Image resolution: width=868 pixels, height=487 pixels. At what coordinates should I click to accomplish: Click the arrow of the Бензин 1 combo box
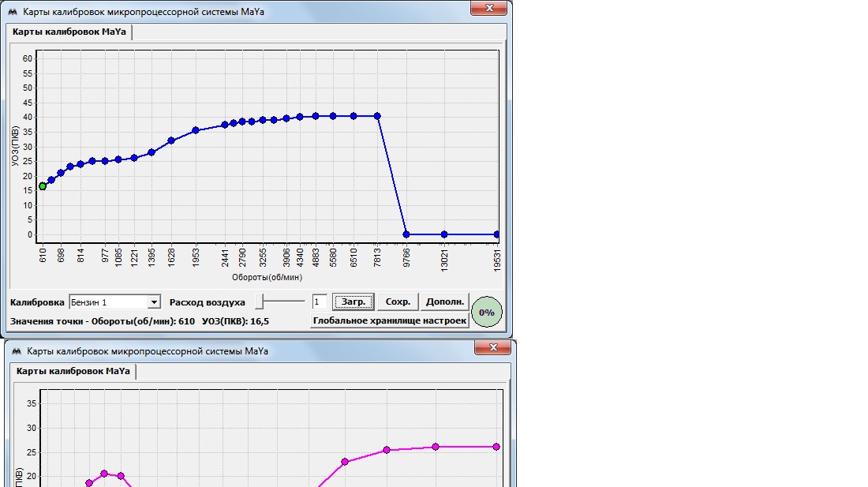(154, 302)
